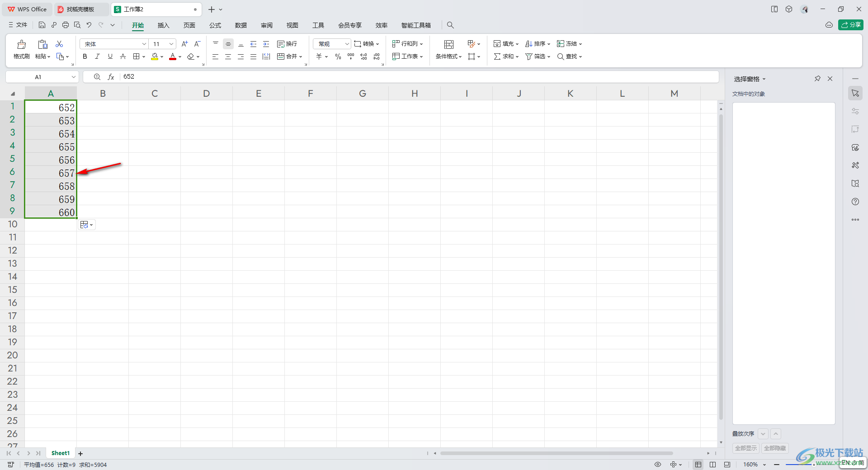Viewport: 868px width, 470px height.
Task: Click the zoom slider handle in status bar
Action: [814, 465]
